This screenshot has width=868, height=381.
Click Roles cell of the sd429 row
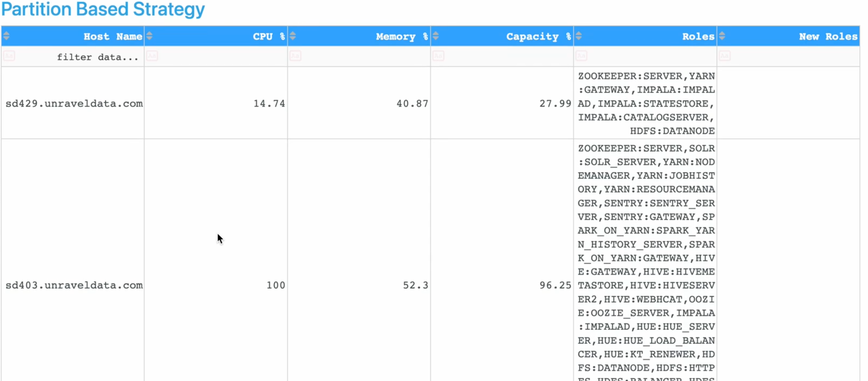tap(645, 103)
